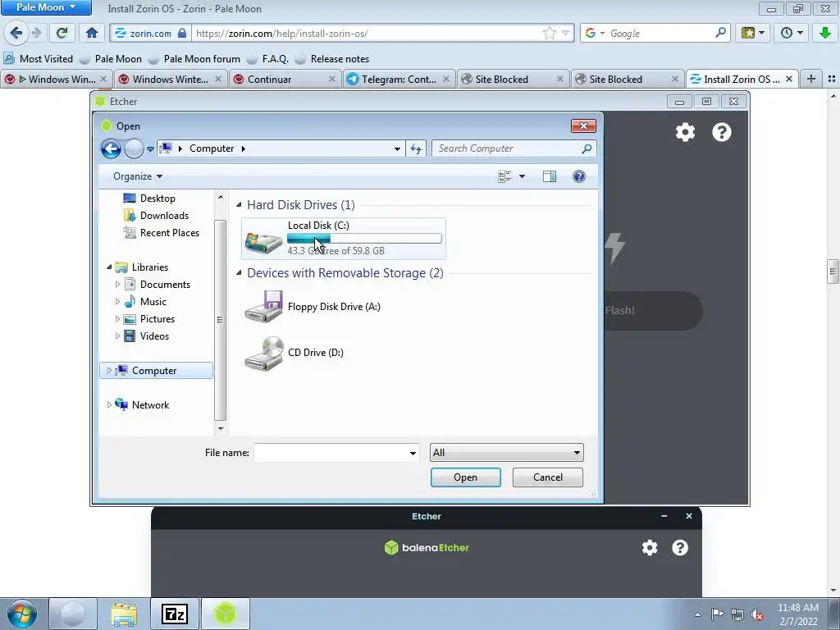
Task: Click the Open button in the dialog
Action: [x=466, y=477]
